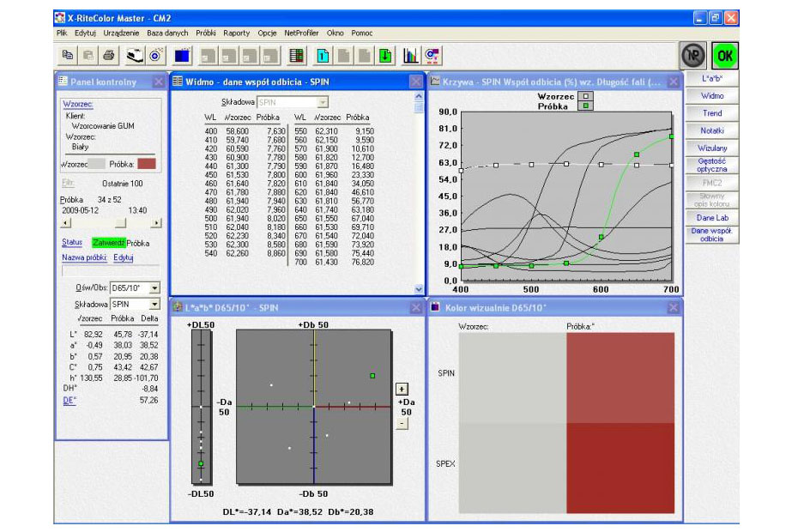This screenshot has height=532, width=798.
Task: Open the Baza danych menu
Action: (x=167, y=33)
